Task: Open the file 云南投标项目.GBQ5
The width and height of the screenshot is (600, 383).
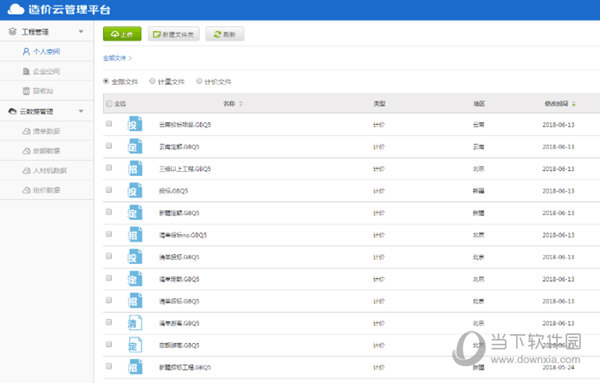Action: 185,125
